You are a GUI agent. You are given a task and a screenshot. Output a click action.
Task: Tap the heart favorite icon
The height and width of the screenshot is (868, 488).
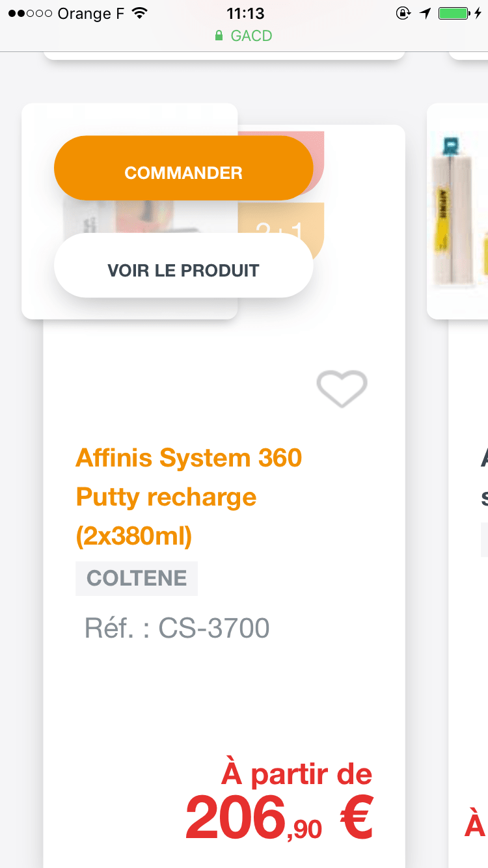342,388
